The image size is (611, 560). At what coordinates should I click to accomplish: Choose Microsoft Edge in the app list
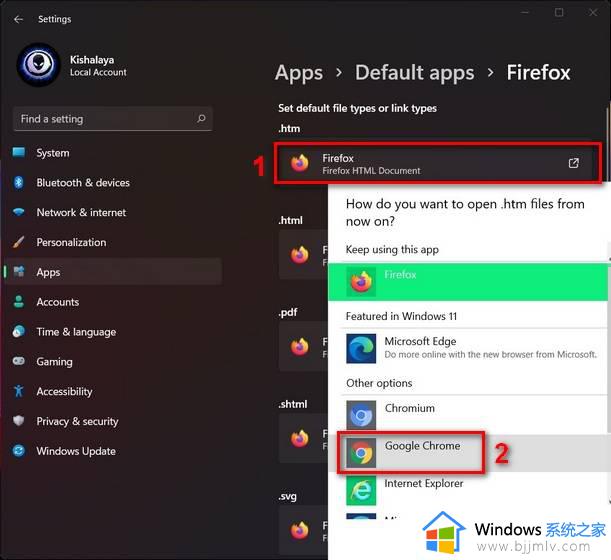tap(468, 348)
